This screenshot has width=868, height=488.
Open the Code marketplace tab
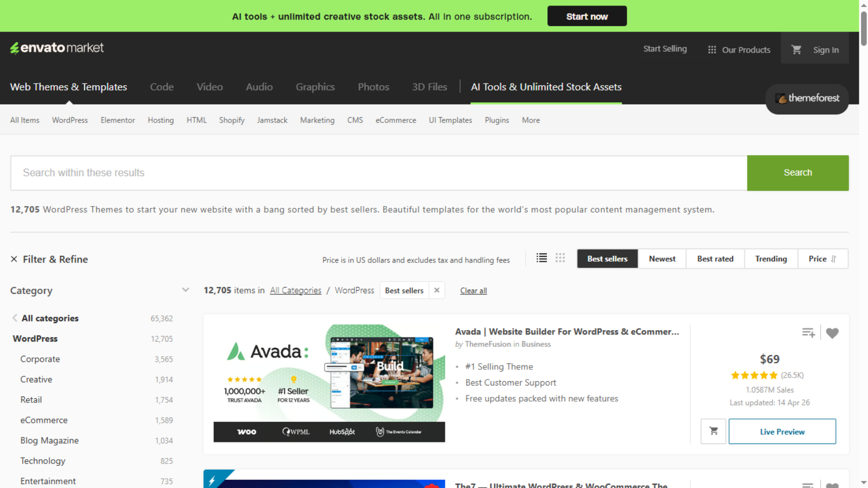(162, 87)
